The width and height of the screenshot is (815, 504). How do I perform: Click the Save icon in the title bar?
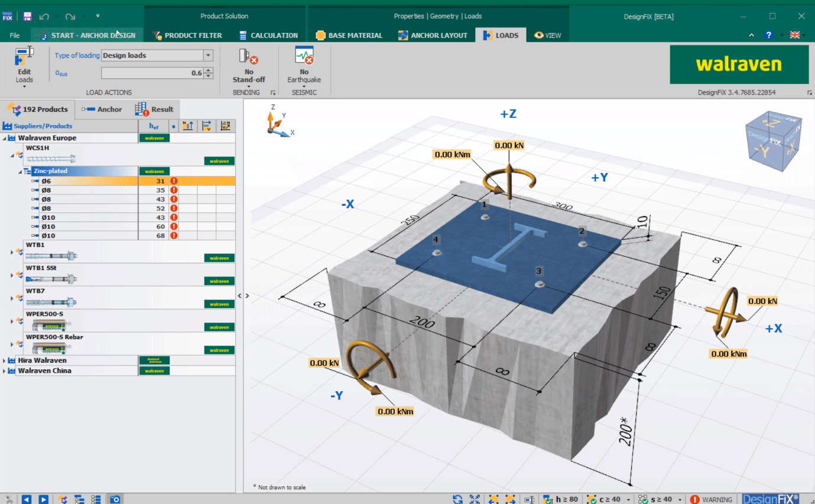point(27,17)
